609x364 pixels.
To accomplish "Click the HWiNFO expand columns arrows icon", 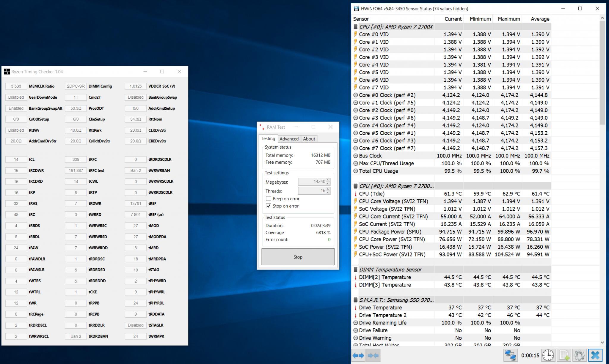I will point(358,355).
